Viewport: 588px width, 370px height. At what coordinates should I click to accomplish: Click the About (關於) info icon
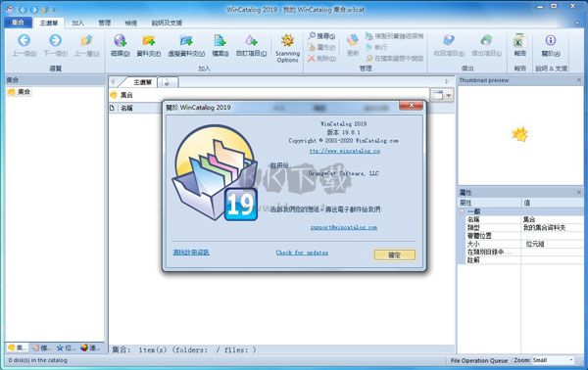point(551,40)
